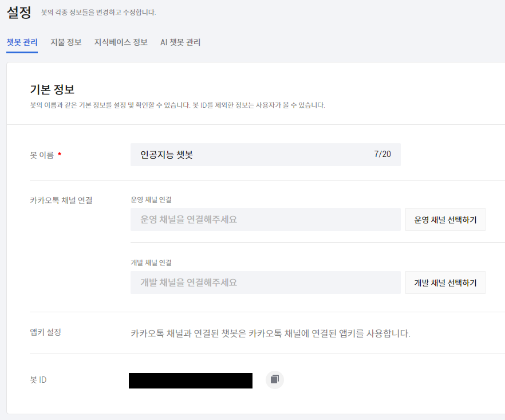Click the 카카오톡 채널 연결 label
The width and height of the screenshot is (505, 420).
(61, 200)
